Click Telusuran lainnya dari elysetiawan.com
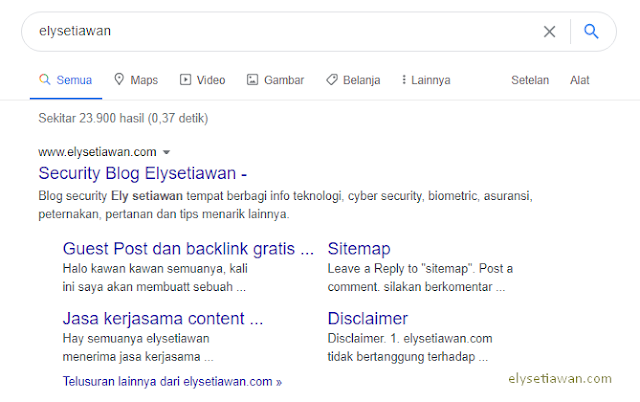The width and height of the screenshot is (640, 402). (172, 382)
